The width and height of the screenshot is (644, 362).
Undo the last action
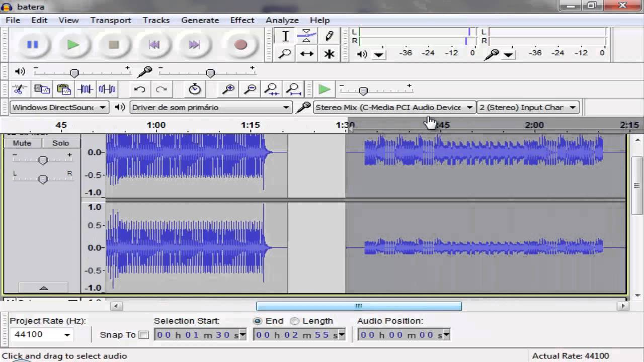139,89
